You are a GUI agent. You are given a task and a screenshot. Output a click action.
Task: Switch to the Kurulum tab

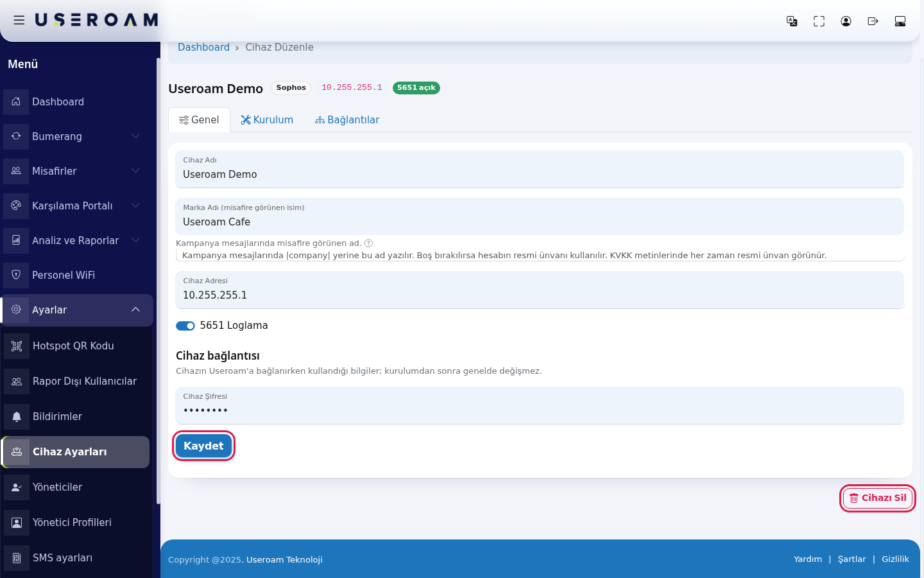(x=267, y=120)
